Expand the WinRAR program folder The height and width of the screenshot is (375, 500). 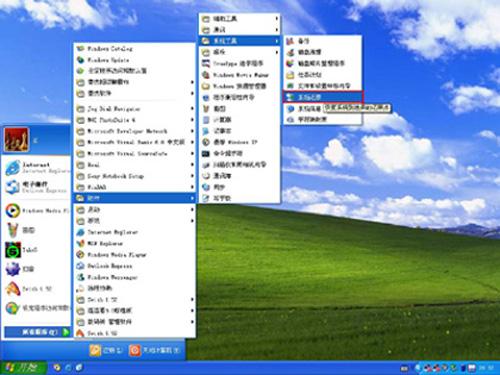click(x=134, y=187)
